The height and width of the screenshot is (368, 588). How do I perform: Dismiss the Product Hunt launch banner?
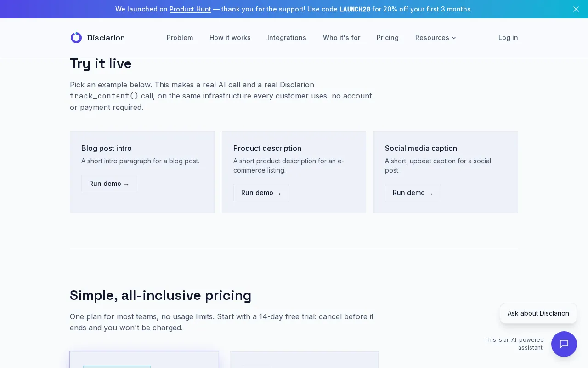[576, 9]
